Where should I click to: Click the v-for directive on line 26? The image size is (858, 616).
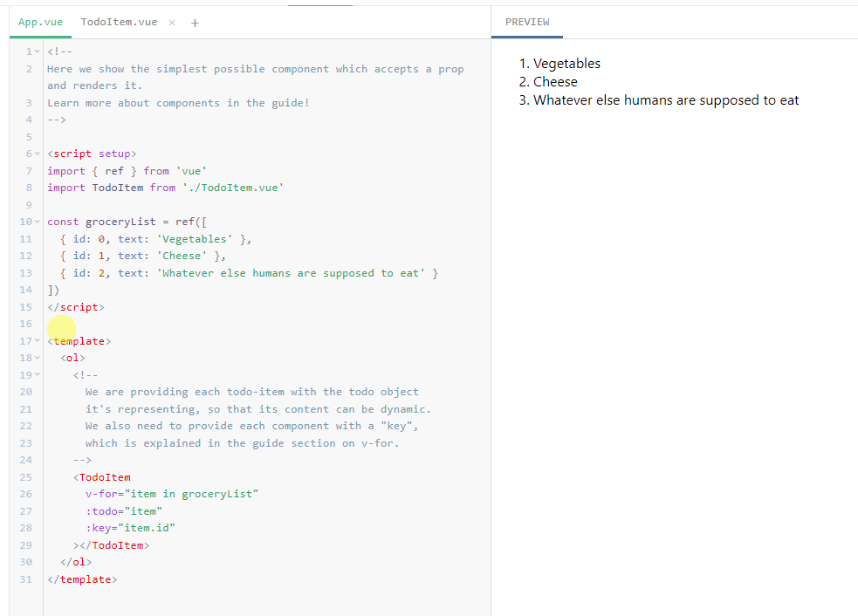point(101,494)
